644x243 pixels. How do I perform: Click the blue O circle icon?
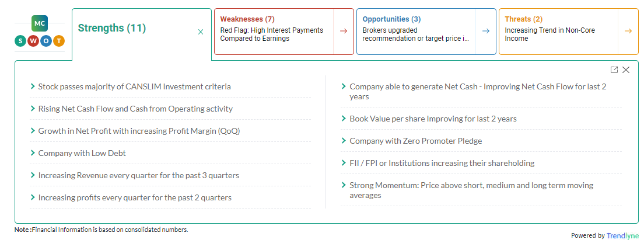(x=46, y=41)
